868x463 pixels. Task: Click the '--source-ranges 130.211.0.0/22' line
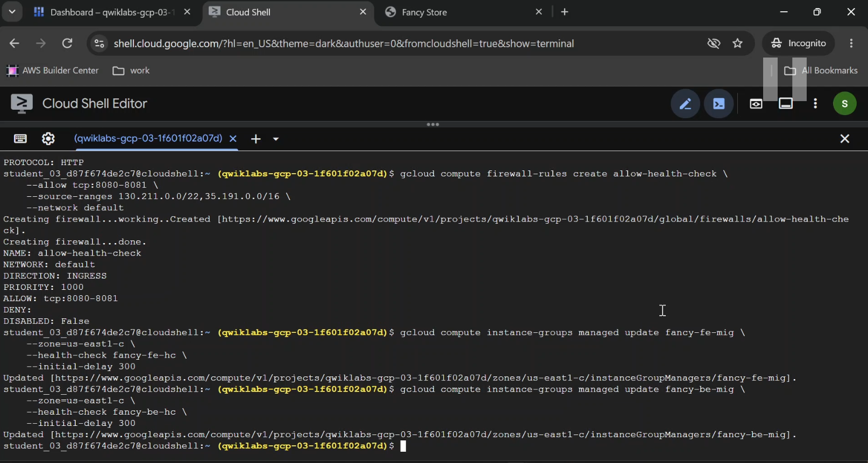click(x=158, y=196)
